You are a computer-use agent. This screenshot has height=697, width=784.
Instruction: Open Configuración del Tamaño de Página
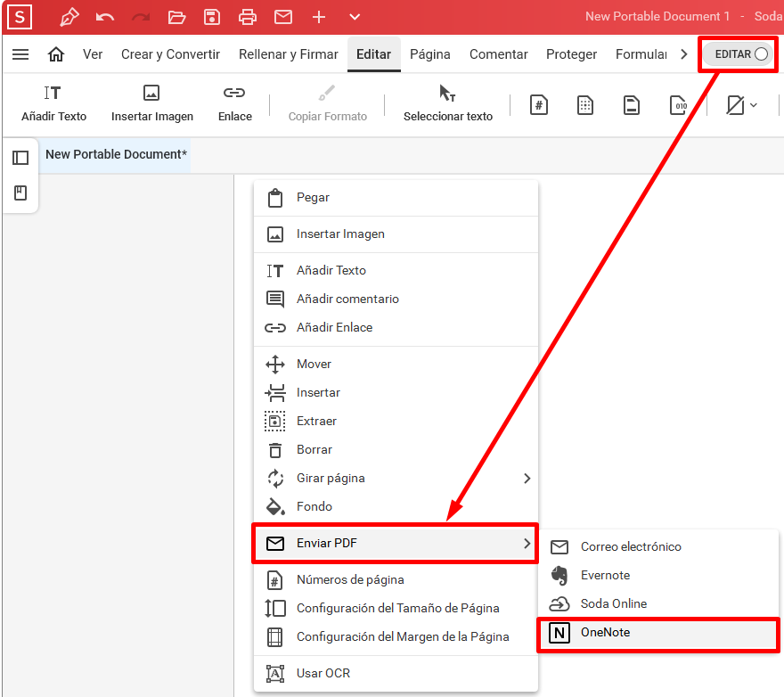click(x=396, y=609)
